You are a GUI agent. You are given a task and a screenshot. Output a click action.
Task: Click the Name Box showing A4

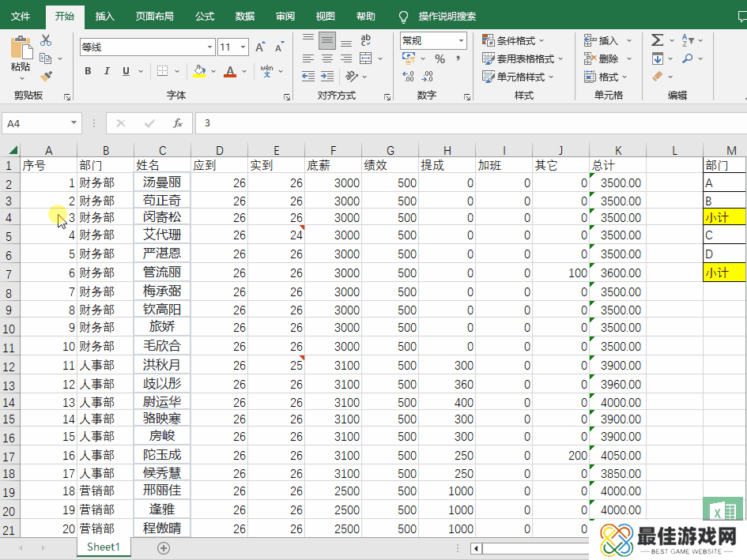36,123
